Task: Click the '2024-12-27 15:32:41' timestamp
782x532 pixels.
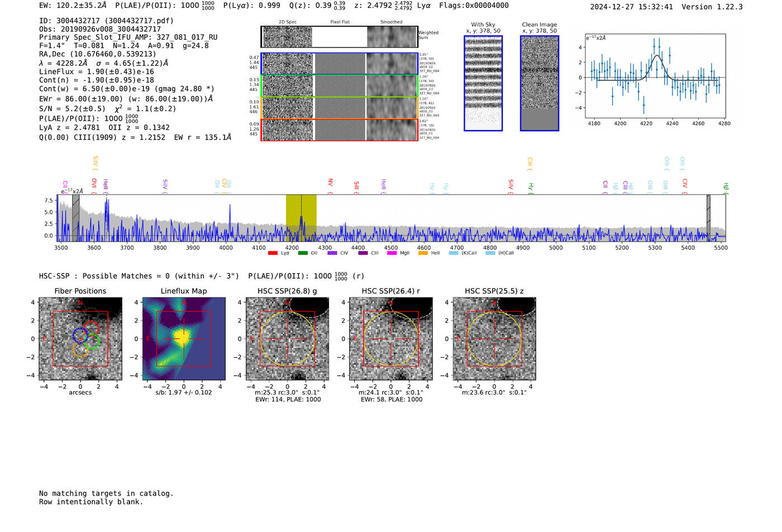Action: point(632,7)
